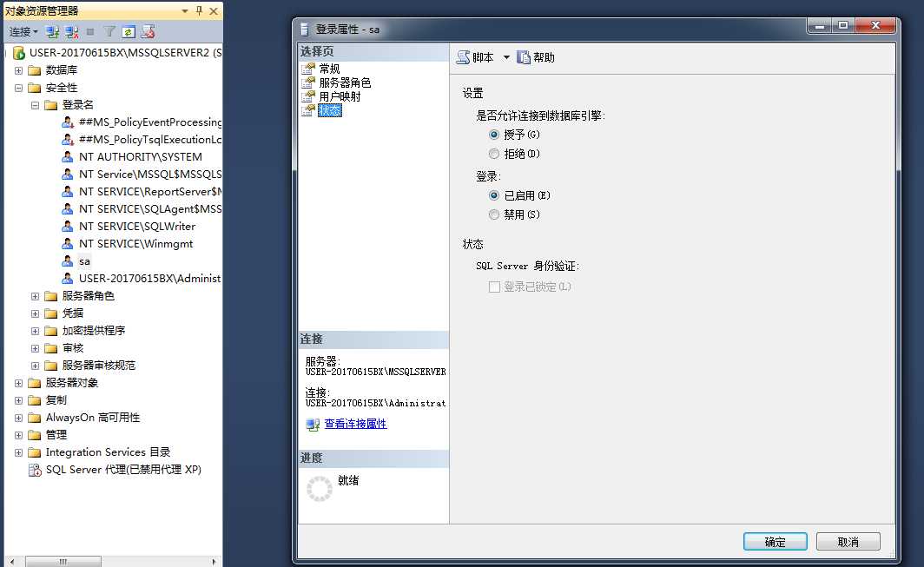
Task: Select NT SERVICE\ReportServer login
Action: (150, 192)
